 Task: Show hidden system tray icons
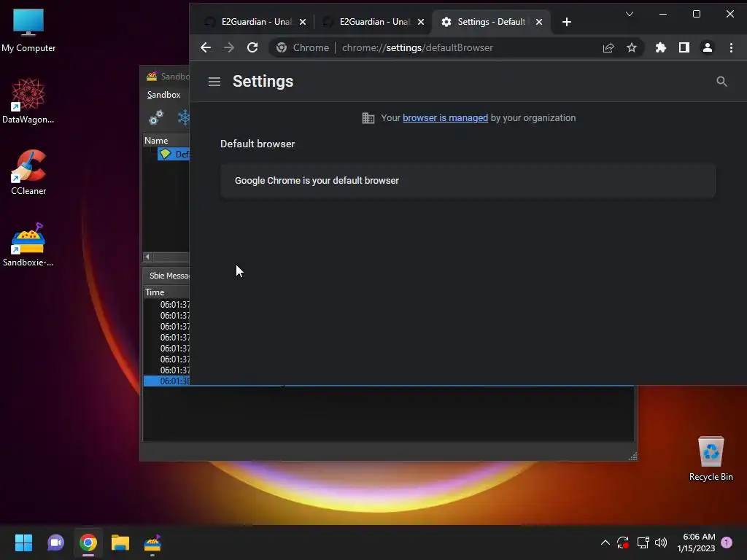coord(605,542)
